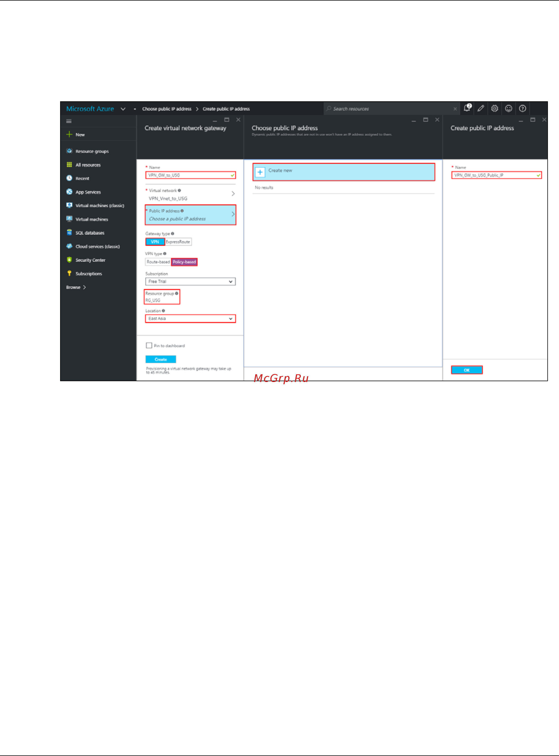
Task: Click the OK button
Action: pos(467,370)
